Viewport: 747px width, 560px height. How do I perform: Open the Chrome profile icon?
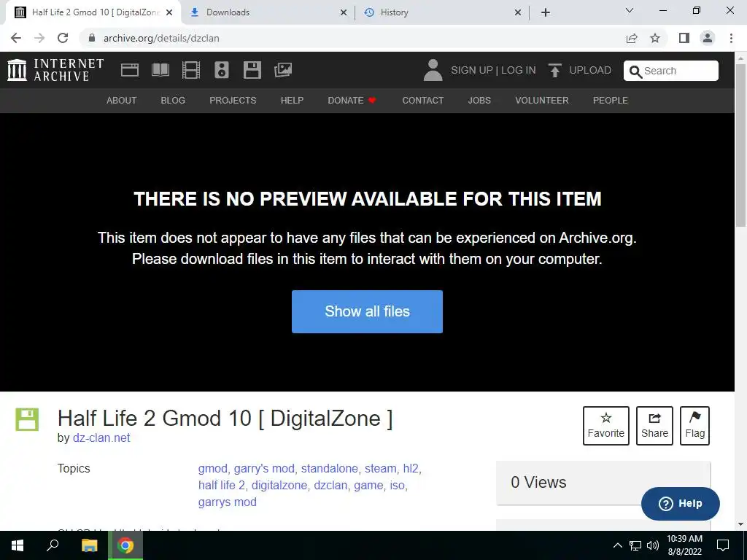pos(708,38)
